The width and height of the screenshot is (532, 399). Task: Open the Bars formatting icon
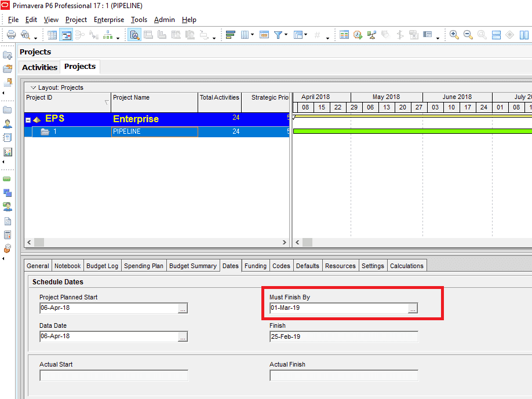231,35
